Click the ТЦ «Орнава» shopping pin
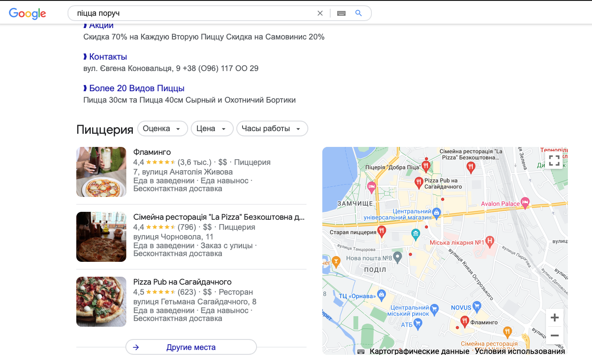Image resolution: width=592 pixels, height=364 pixels. [x=382, y=294]
